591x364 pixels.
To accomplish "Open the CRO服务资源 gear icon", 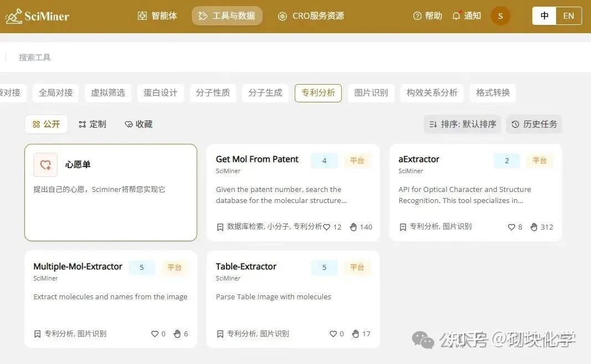I will point(282,15).
